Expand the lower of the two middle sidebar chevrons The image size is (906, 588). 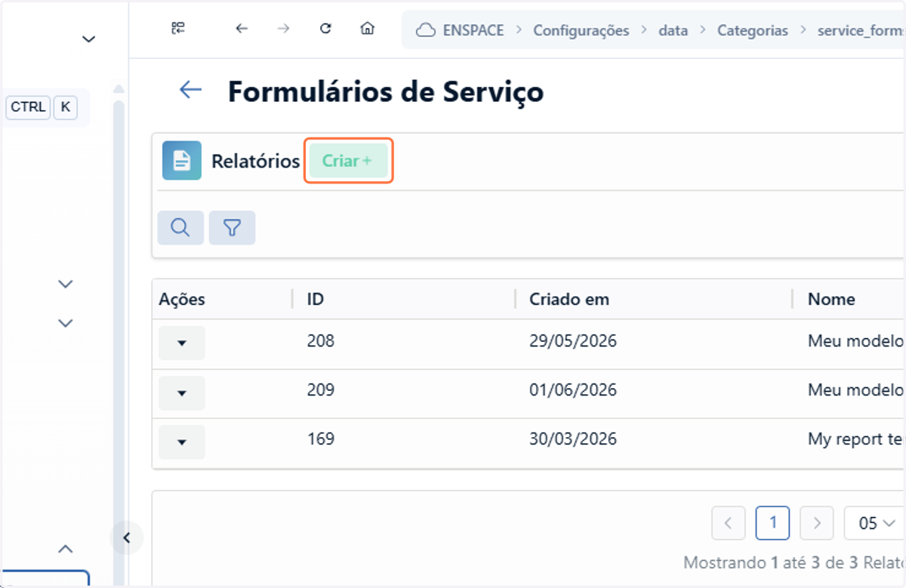click(x=66, y=323)
